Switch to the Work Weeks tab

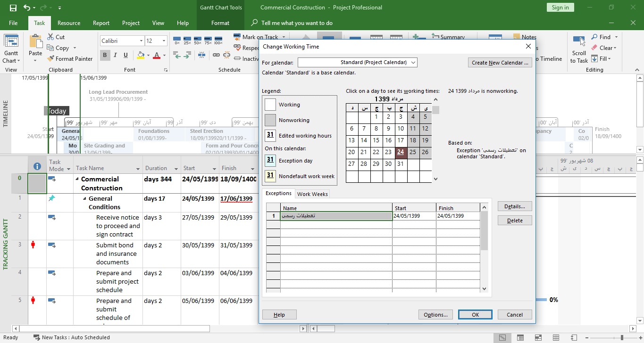(312, 194)
